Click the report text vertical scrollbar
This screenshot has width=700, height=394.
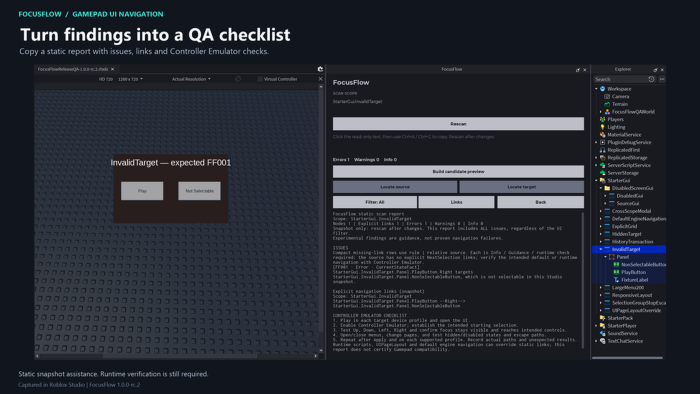tap(582, 280)
